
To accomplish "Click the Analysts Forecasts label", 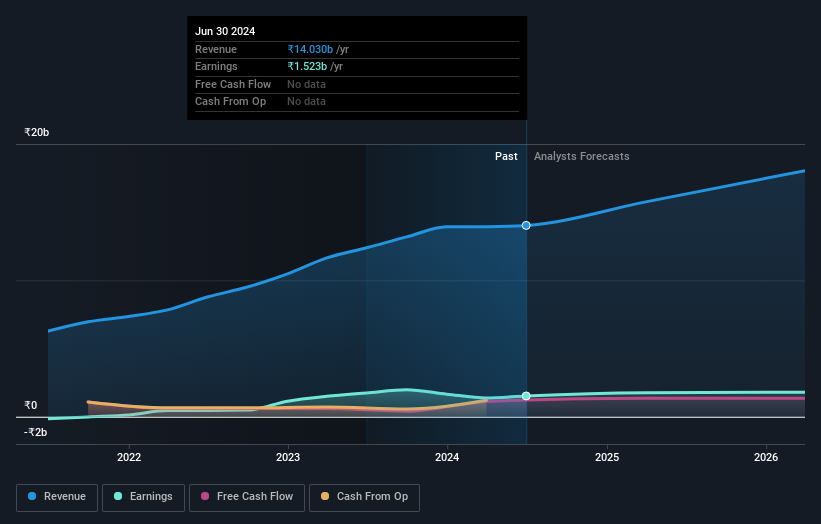I will 582,156.
